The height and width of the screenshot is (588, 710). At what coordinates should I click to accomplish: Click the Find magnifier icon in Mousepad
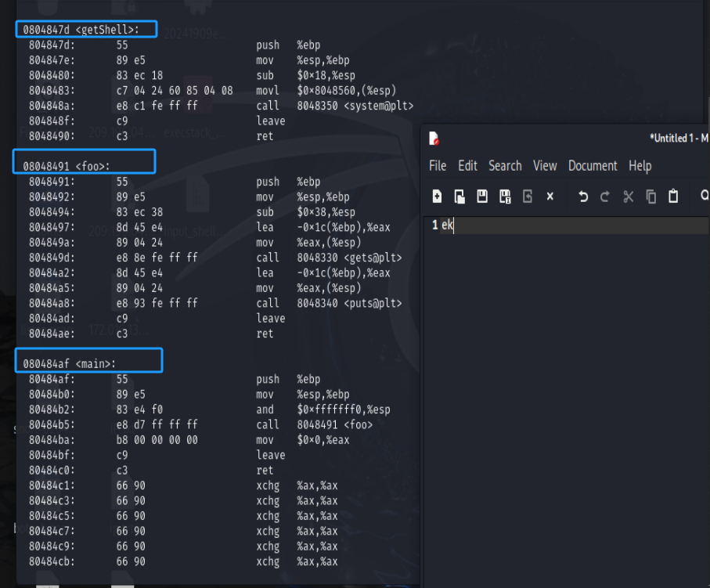[704, 196]
